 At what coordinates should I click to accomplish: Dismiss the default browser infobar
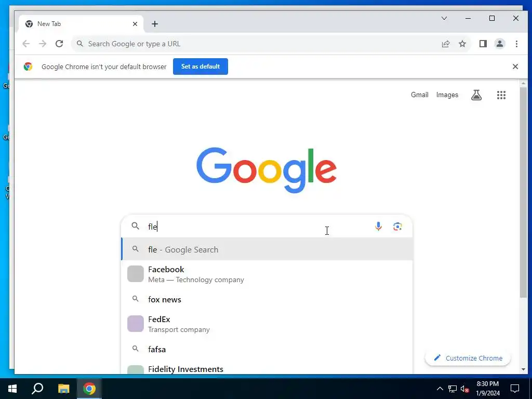[515, 66]
